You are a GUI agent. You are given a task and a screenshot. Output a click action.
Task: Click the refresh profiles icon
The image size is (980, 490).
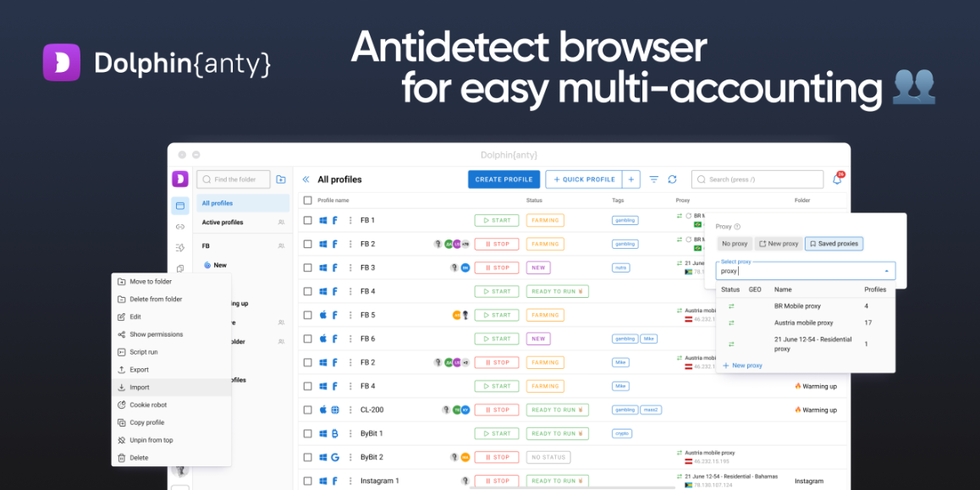coord(673,179)
